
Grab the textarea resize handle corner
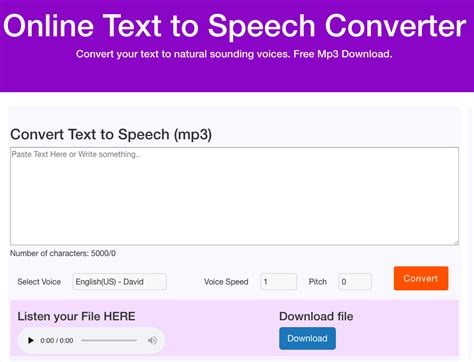[456, 242]
